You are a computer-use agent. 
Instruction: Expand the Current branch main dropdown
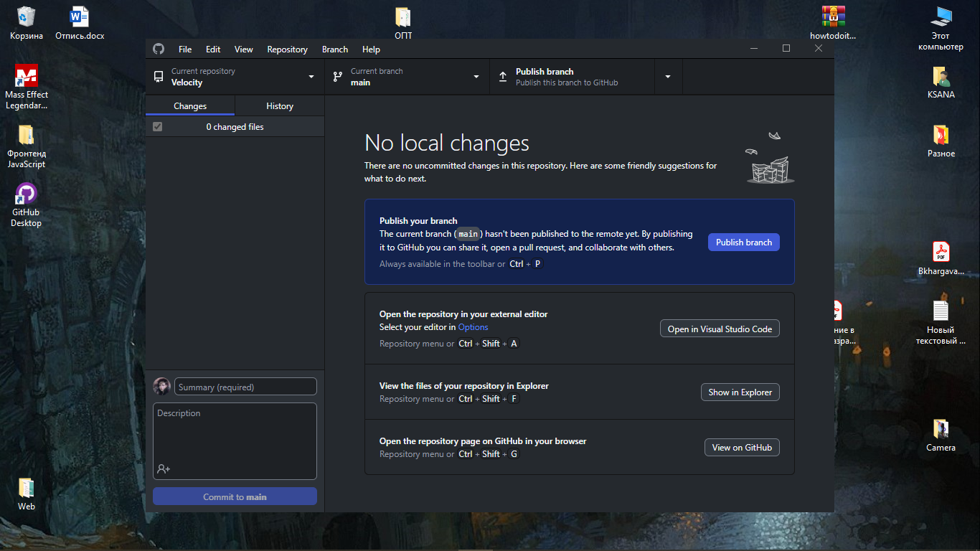(x=407, y=77)
